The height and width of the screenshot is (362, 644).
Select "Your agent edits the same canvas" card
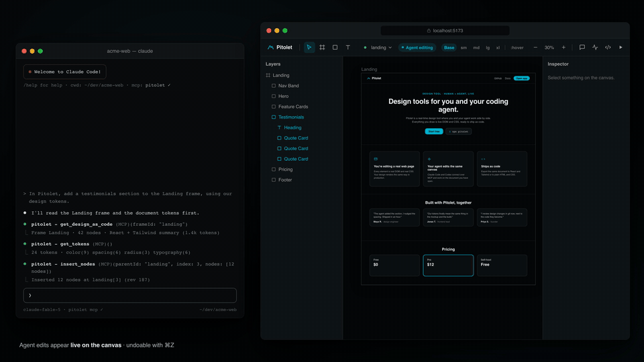tap(448, 169)
